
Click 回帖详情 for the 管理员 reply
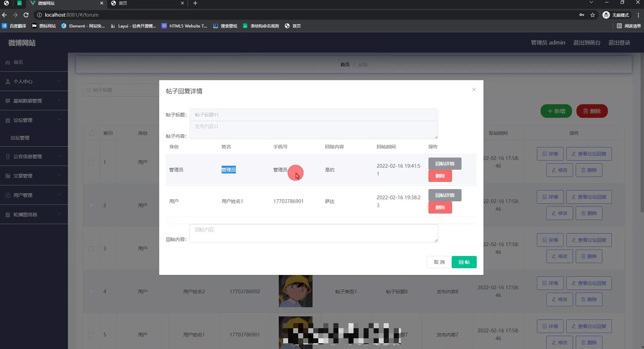(x=445, y=164)
